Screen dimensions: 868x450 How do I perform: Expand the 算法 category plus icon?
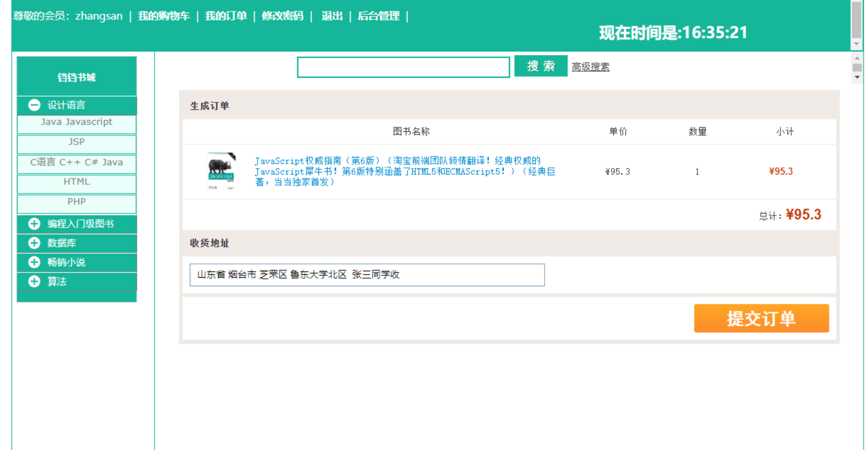point(34,282)
